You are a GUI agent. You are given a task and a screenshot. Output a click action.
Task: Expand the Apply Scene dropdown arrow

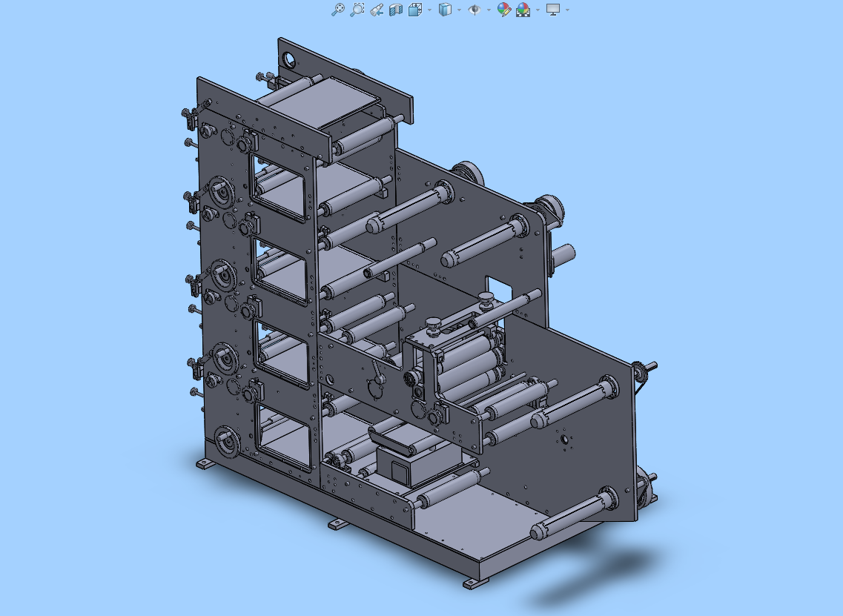538,10
